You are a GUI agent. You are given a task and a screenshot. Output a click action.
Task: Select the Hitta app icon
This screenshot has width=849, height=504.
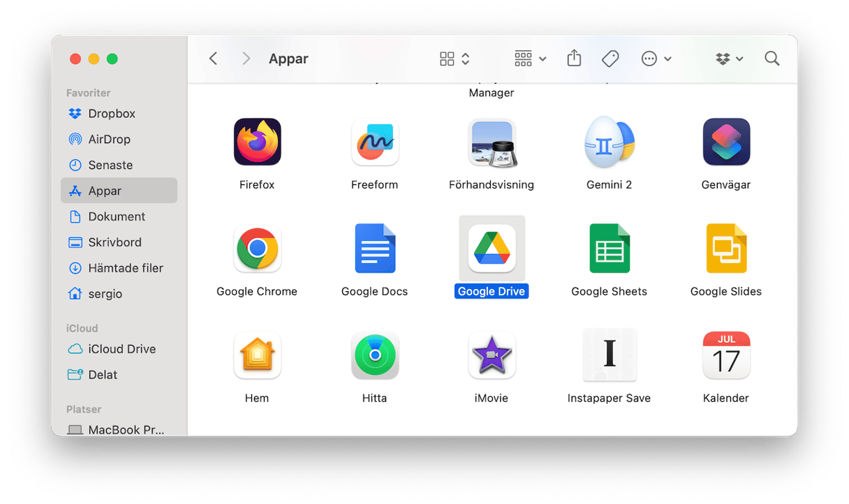click(x=374, y=355)
